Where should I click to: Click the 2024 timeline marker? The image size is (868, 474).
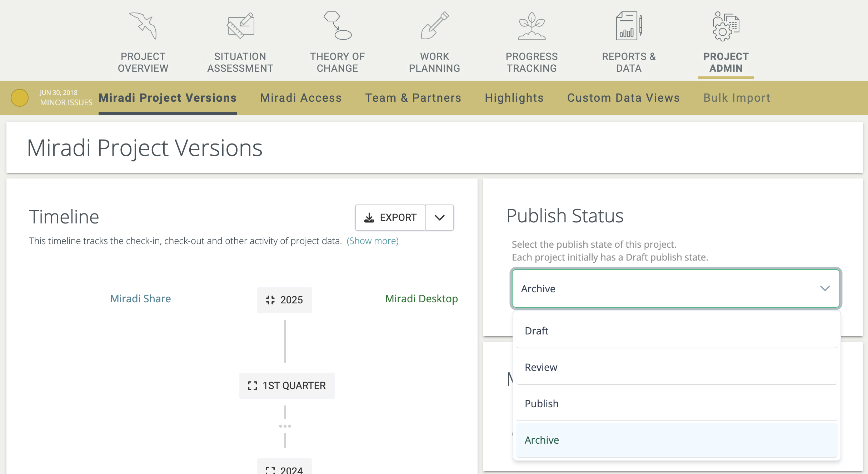pyautogui.click(x=285, y=469)
